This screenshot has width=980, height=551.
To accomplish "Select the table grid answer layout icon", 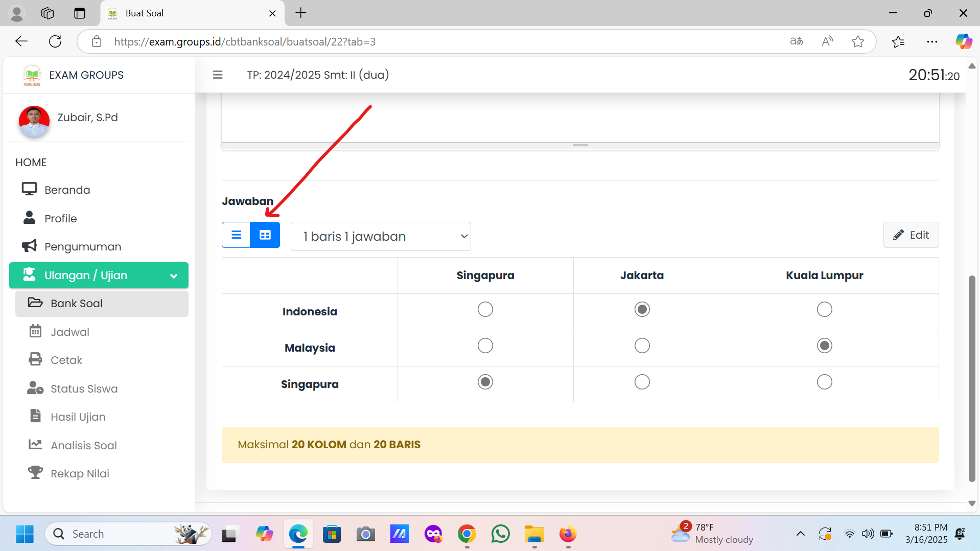I will pos(265,235).
